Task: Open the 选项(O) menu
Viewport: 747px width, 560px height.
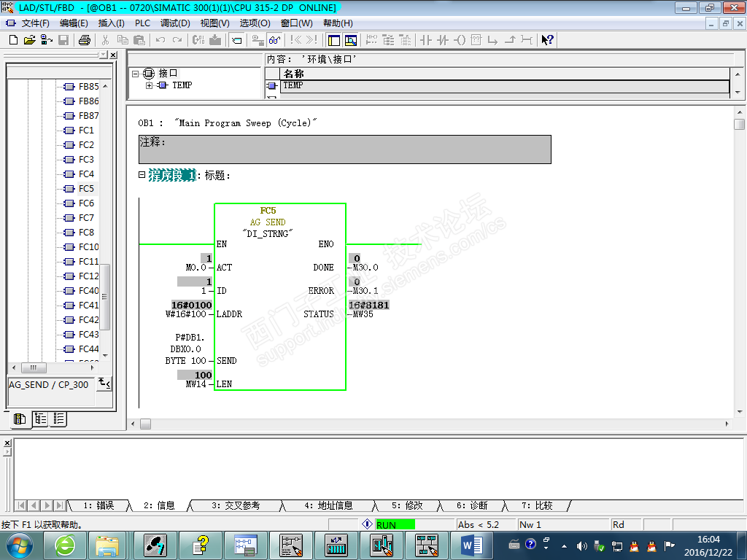Action: coord(255,23)
